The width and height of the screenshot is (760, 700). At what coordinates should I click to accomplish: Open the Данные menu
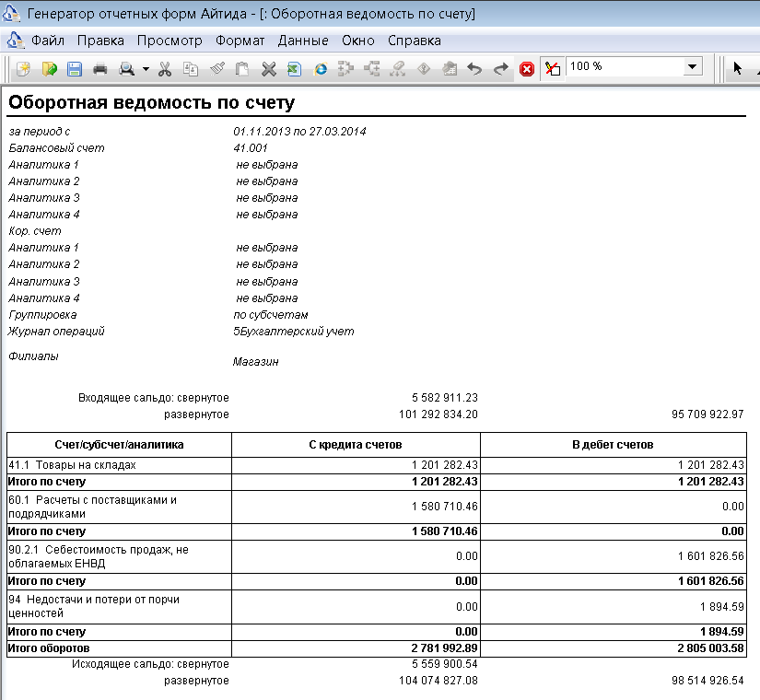click(303, 41)
